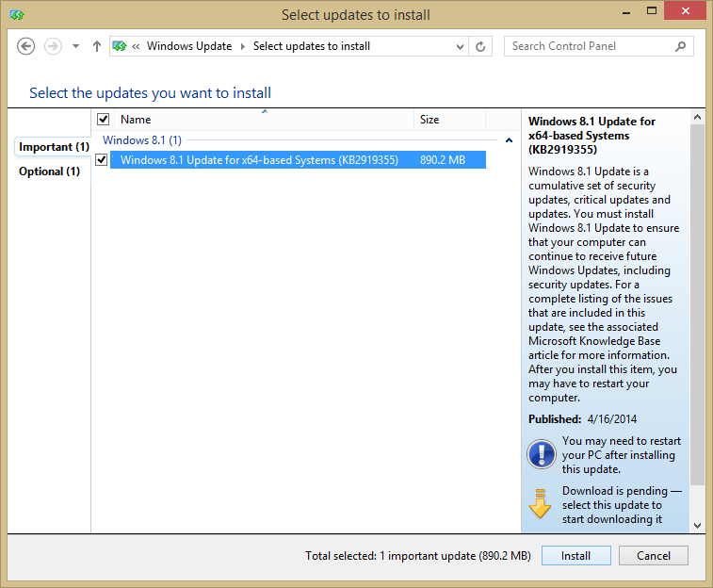
Task: Open recent locations dropdown arrow
Action: (76, 46)
